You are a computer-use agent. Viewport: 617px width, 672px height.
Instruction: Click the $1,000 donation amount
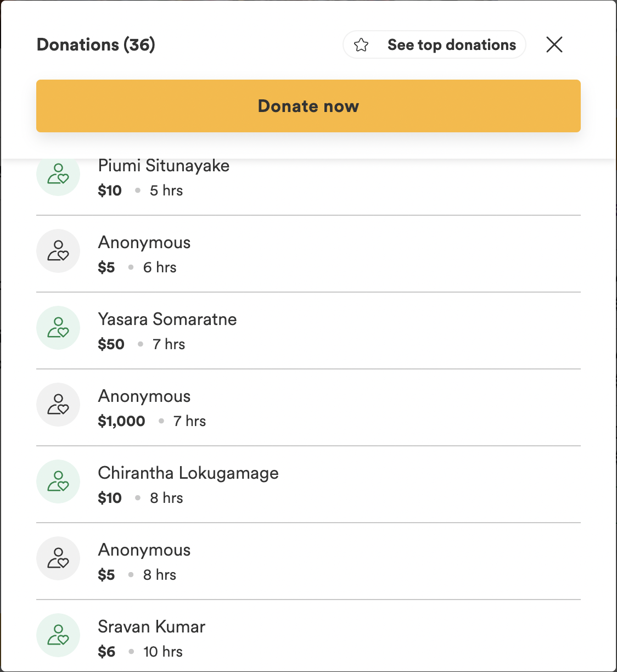(121, 421)
